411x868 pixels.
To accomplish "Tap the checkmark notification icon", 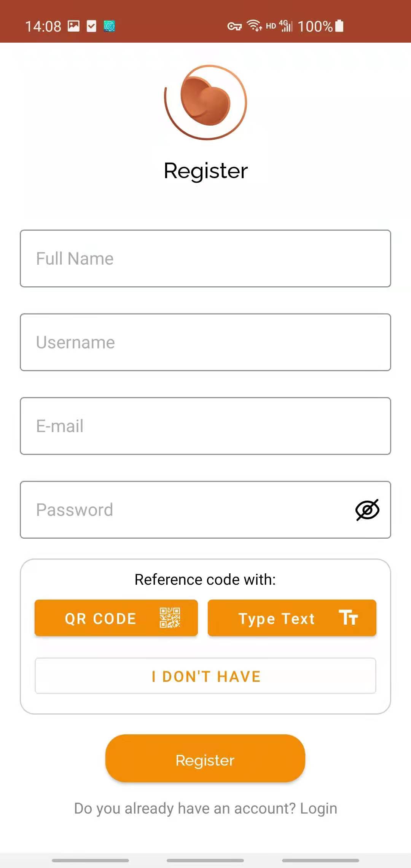I will (x=92, y=26).
